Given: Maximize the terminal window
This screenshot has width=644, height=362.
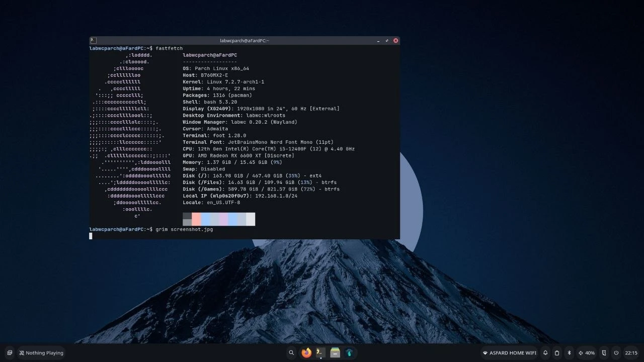Looking at the screenshot, I should (x=387, y=41).
